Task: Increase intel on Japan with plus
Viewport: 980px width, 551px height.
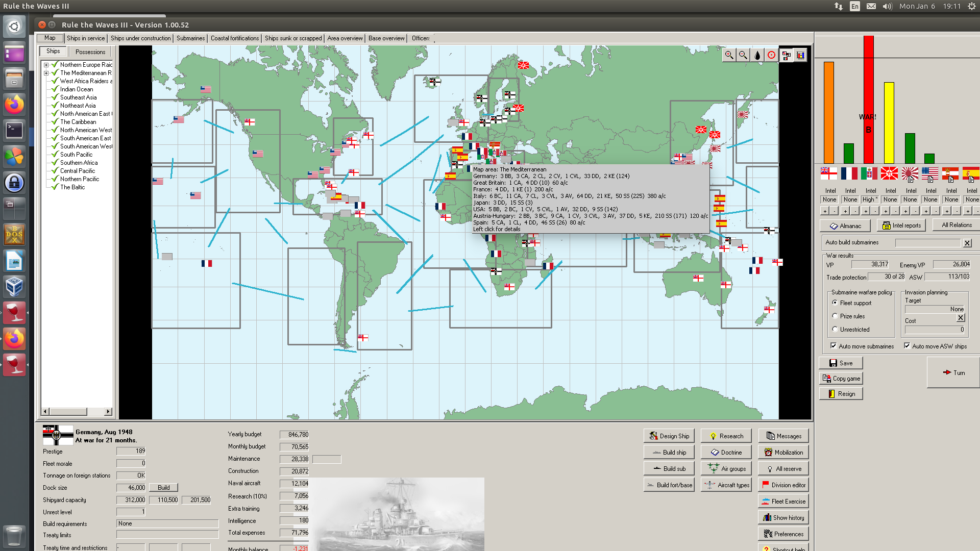Action: (x=905, y=211)
